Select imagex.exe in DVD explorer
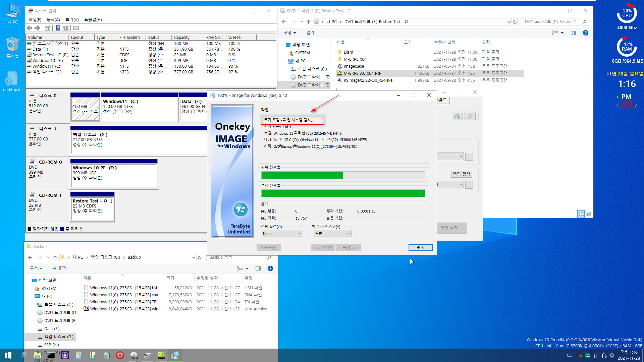Screen dimensions: 644x362 [354, 66]
